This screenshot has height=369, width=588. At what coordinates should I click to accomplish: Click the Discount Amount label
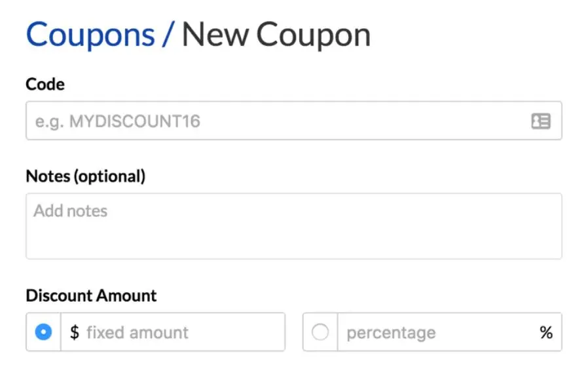pos(91,295)
